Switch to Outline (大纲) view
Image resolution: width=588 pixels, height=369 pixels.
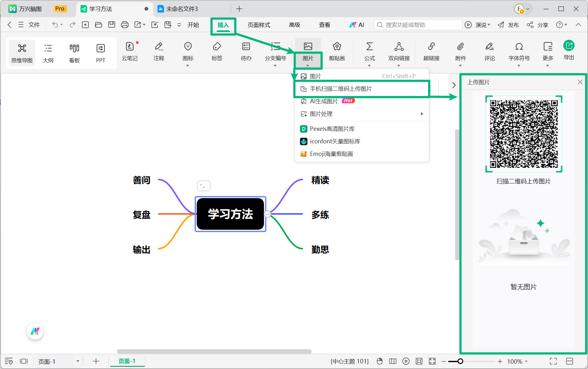click(x=48, y=53)
